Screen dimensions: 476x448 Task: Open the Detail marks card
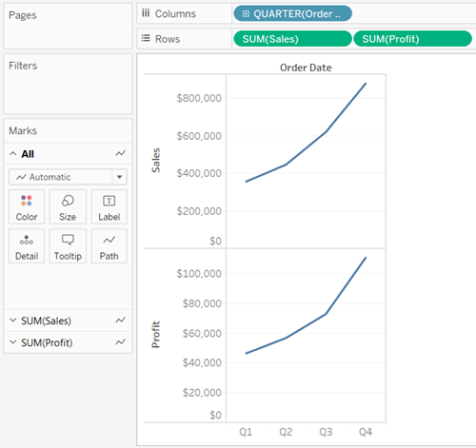click(x=27, y=246)
